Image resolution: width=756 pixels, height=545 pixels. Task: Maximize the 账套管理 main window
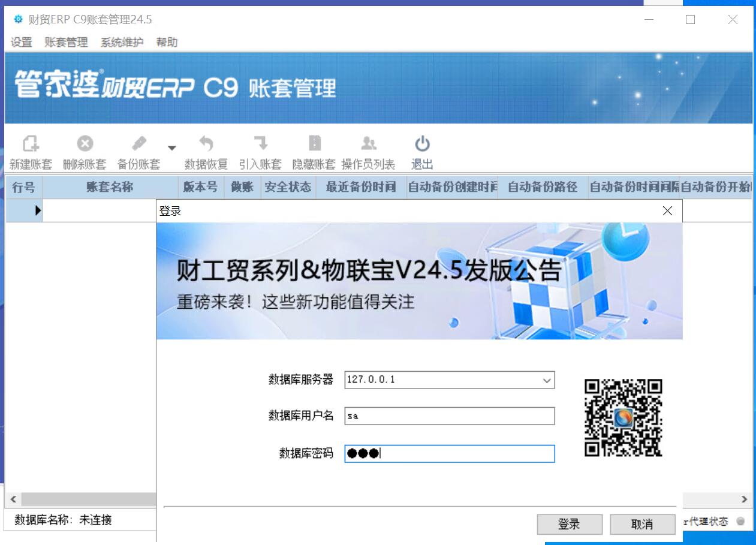tap(690, 19)
